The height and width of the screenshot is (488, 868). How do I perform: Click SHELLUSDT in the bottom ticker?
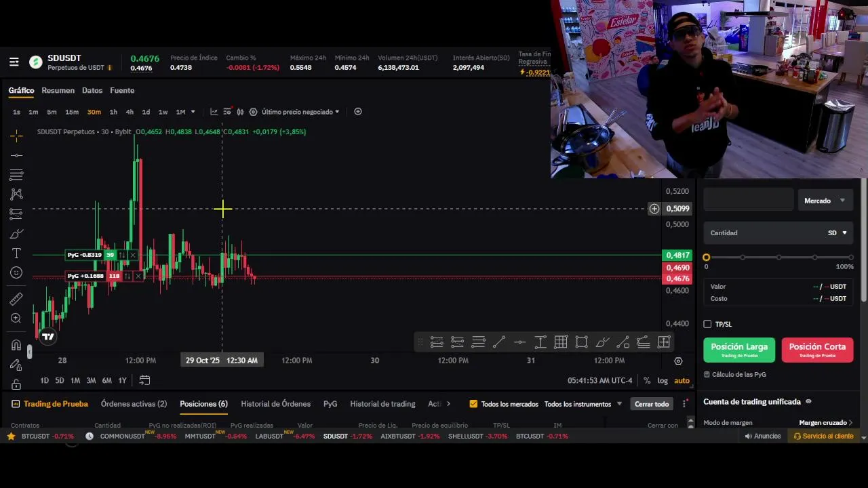467,436
